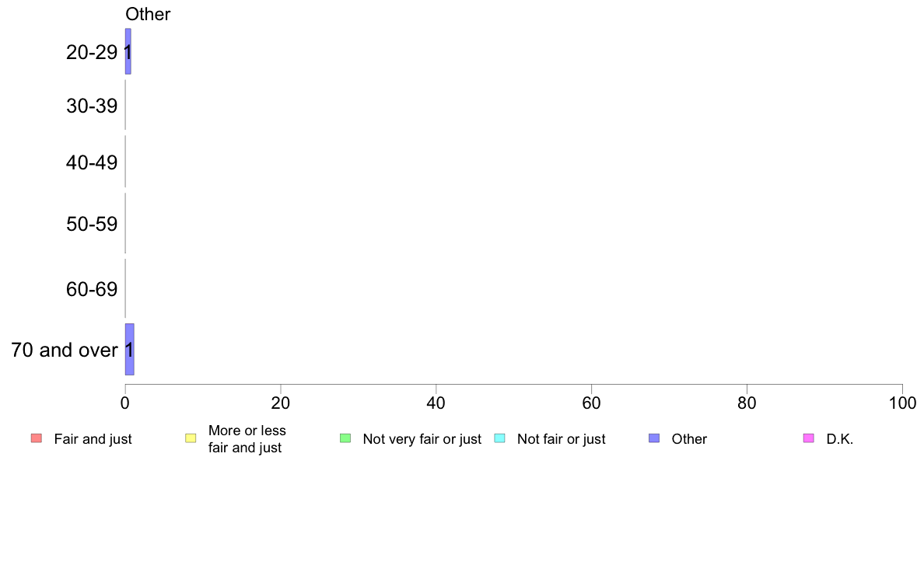Select the 70 and over blue bar

click(x=130, y=349)
